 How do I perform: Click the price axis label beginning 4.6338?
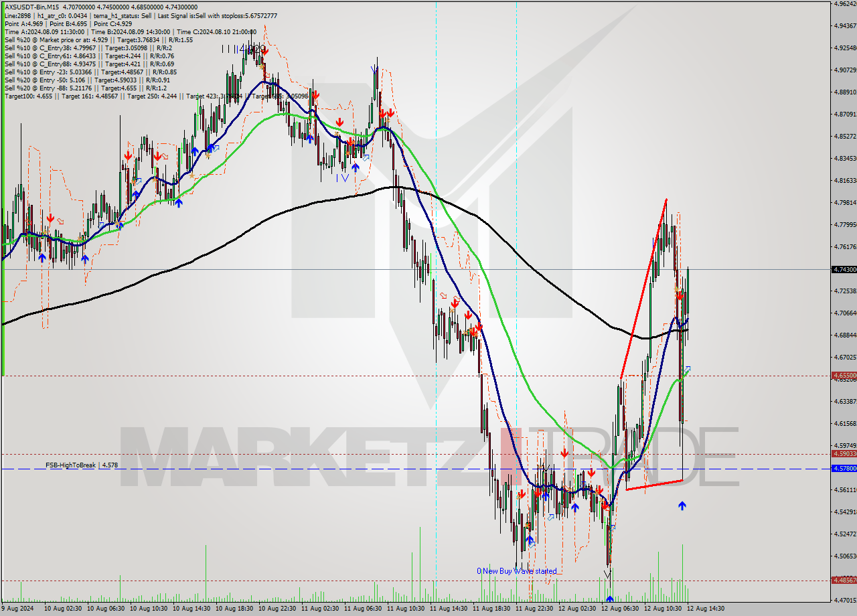point(845,401)
